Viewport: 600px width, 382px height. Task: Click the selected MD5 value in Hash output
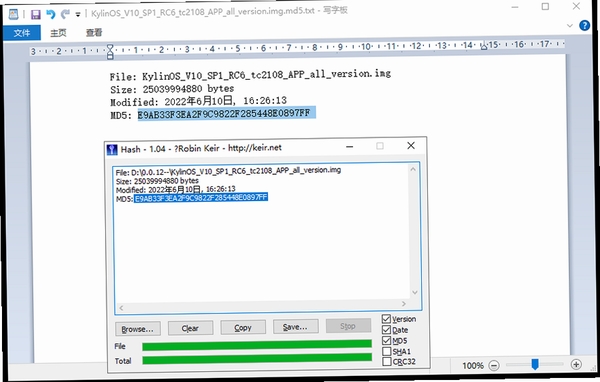coord(201,198)
